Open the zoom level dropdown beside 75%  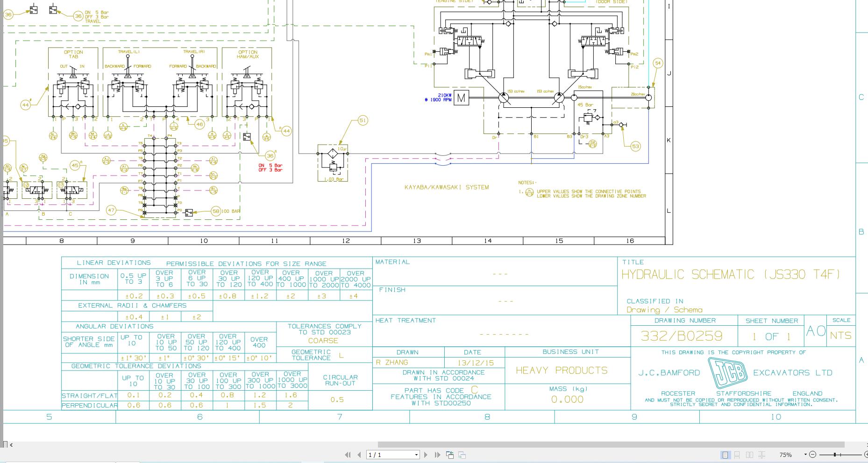(804, 454)
